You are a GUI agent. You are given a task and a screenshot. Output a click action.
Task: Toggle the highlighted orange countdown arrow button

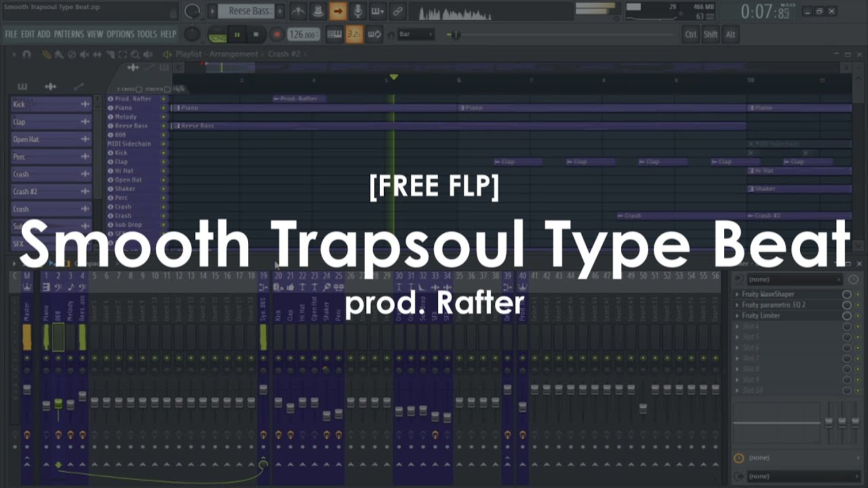point(337,11)
